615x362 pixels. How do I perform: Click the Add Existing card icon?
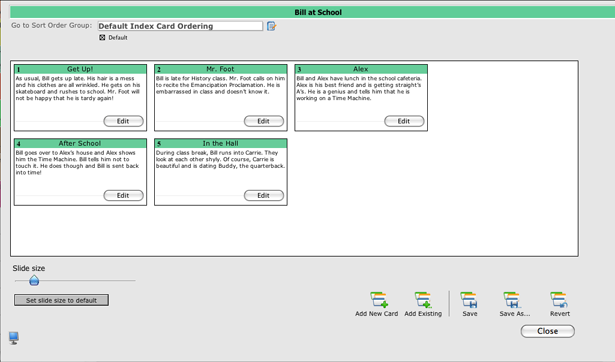pos(423,300)
